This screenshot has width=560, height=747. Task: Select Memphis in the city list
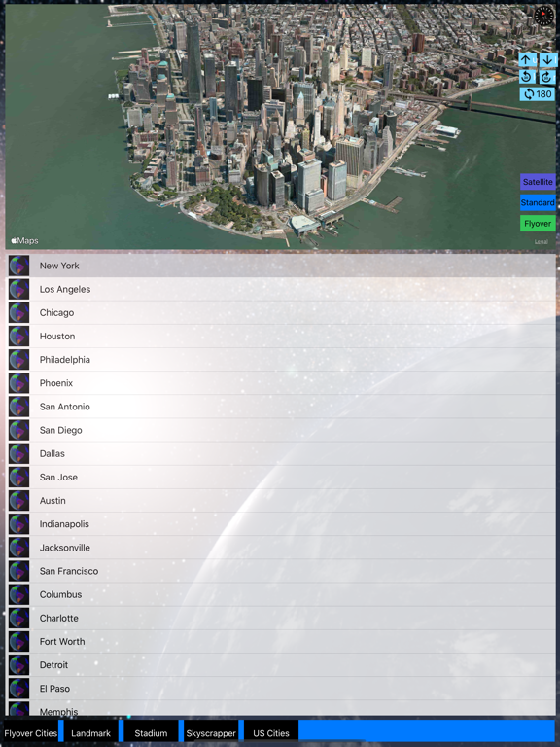pyautogui.click(x=281, y=708)
